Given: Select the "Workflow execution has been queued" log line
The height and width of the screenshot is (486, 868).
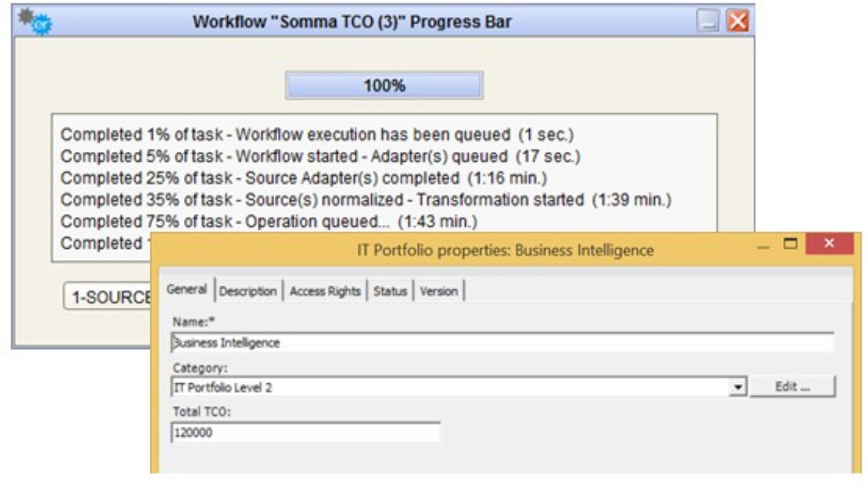Looking at the screenshot, I should pos(317,135).
